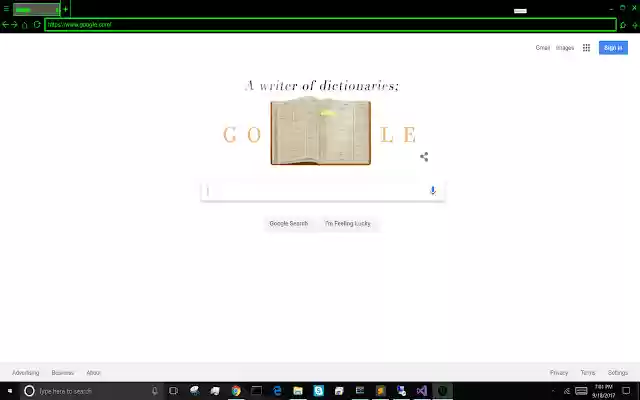Click the icon after the bell icon
The width and height of the screenshot is (640, 400).
(635, 25)
